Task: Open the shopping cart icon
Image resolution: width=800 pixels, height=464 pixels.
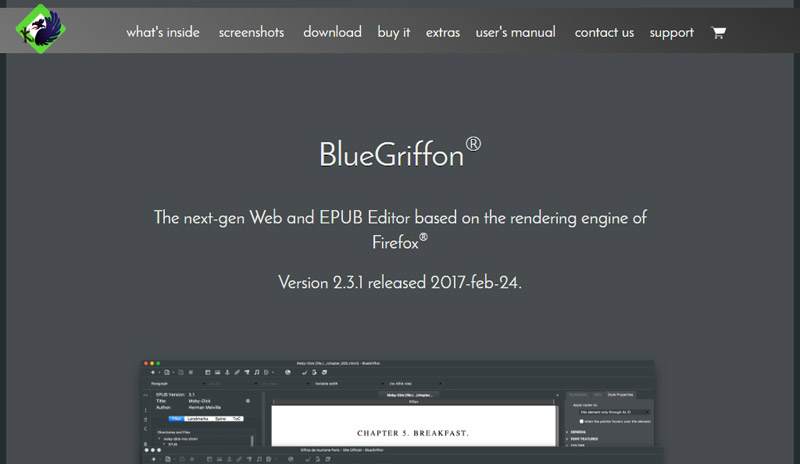Action: (x=718, y=33)
